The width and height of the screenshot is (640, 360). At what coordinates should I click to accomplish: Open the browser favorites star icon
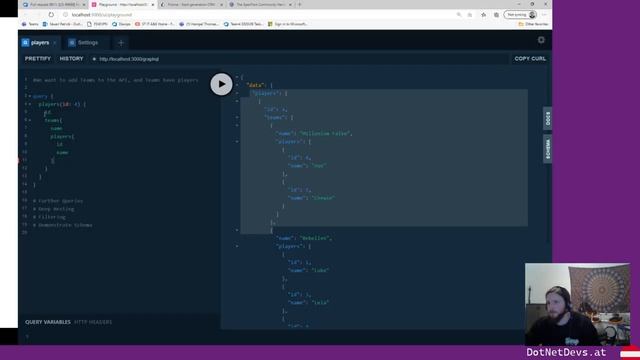484,15
